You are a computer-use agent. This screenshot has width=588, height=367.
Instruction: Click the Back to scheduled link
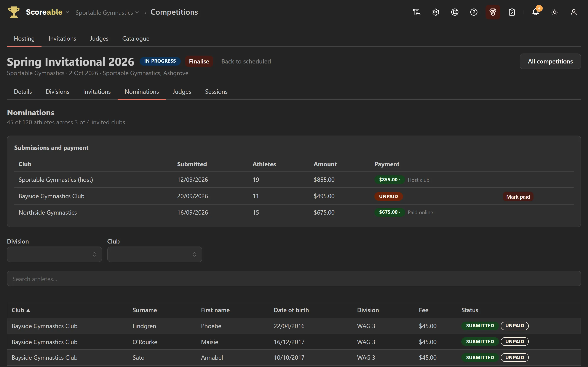pyautogui.click(x=246, y=61)
